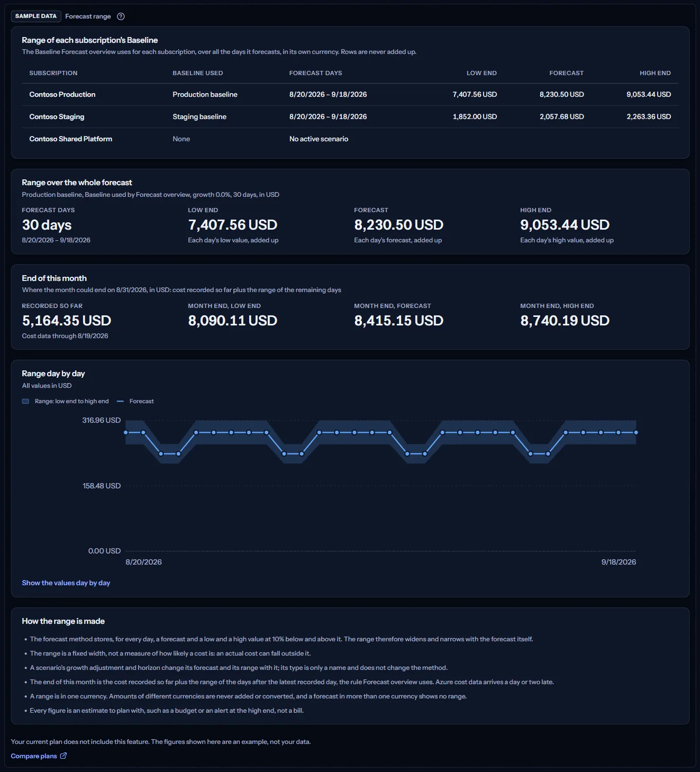This screenshot has height=772, width=700.
Task: Click the None baseline cell
Action: (x=181, y=139)
